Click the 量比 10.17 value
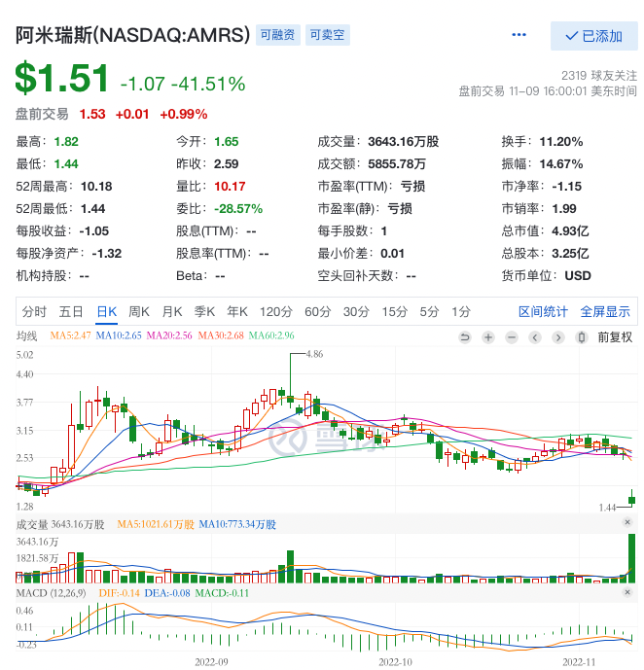The height and width of the screenshot is (670, 644). [x=230, y=187]
